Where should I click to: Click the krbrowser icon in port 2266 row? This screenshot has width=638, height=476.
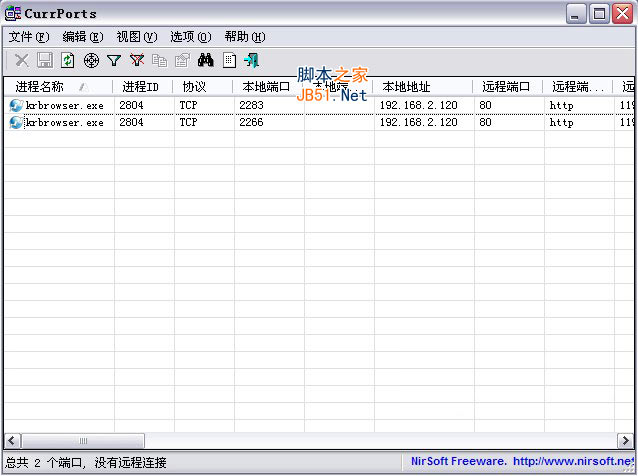point(16,122)
